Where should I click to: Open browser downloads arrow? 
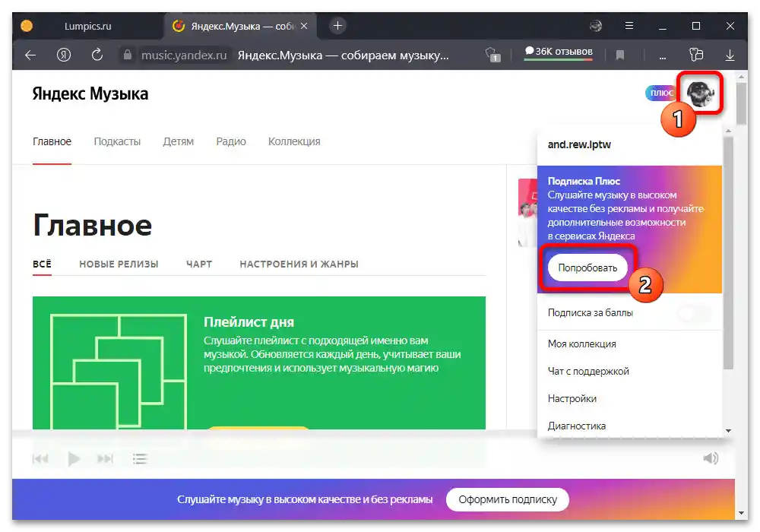[730, 55]
